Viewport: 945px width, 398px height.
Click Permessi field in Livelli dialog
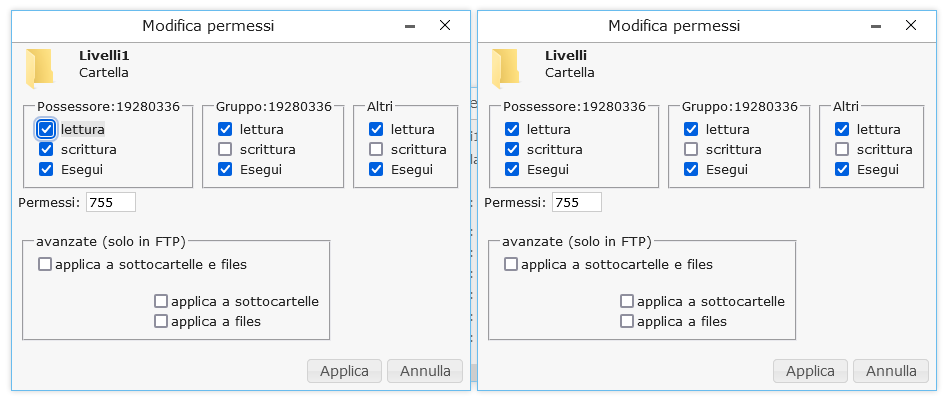point(577,203)
